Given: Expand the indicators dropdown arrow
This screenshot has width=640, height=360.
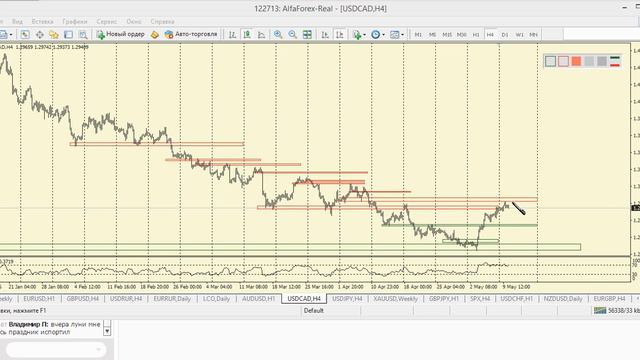Looking at the screenshot, I should (x=364, y=35).
